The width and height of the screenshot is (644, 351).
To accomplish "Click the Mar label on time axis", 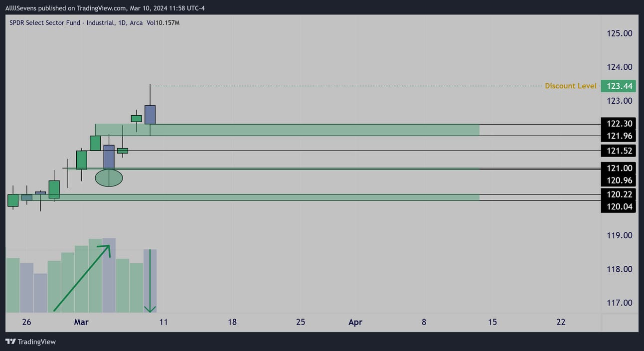I will [x=81, y=322].
